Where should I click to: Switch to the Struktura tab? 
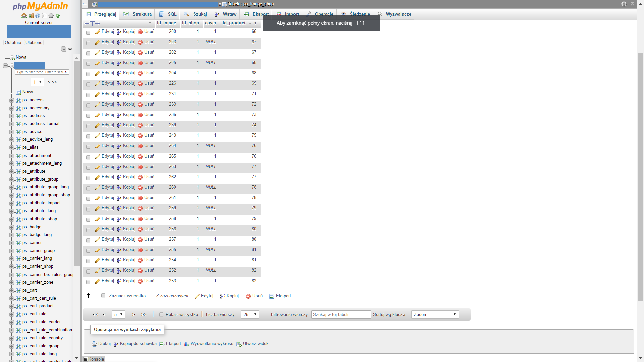tap(138, 14)
